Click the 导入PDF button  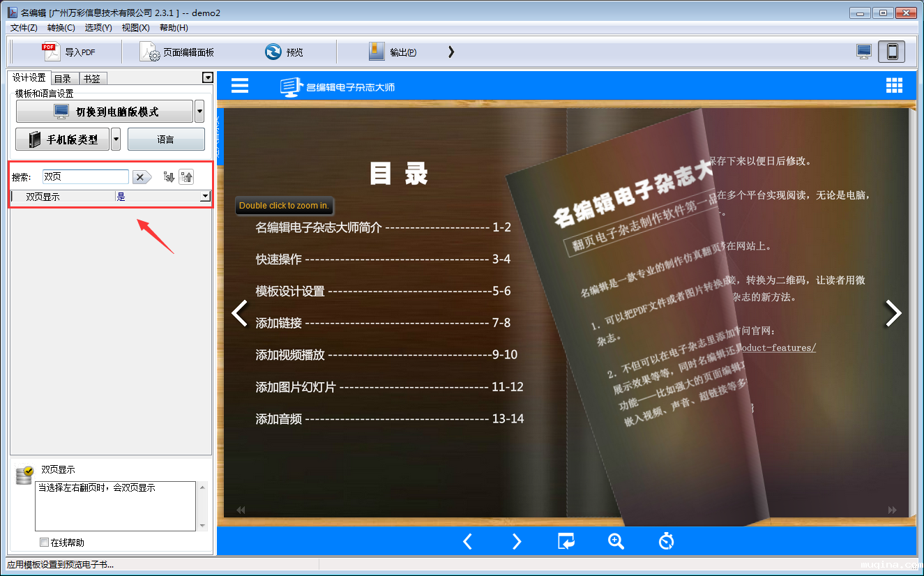coord(68,52)
